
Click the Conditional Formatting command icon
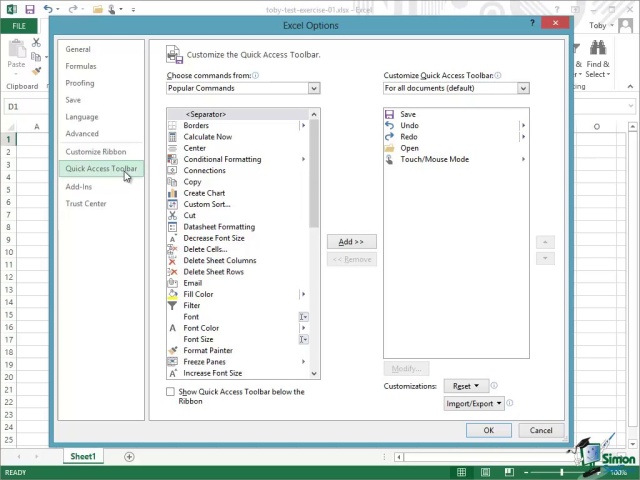click(x=173, y=159)
